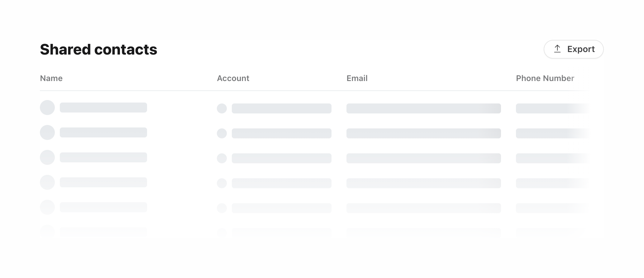The image size is (644, 278).
Task: Click the first row's email placeholder bar
Action: (x=423, y=108)
